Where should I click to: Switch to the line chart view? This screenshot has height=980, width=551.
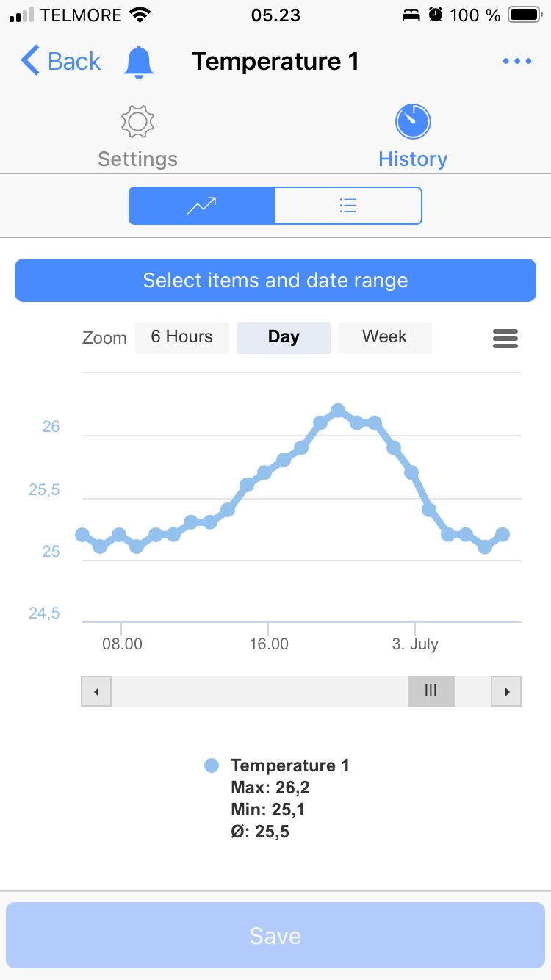click(202, 206)
